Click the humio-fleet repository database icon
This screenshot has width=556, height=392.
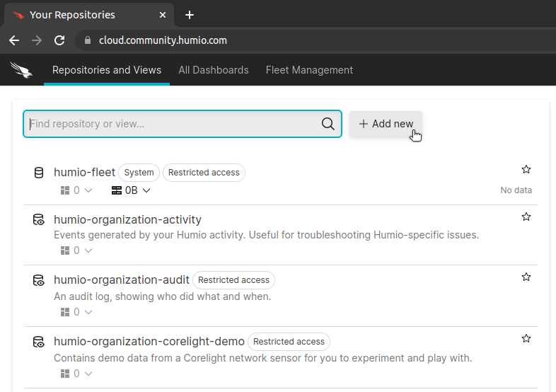[x=39, y=173]
